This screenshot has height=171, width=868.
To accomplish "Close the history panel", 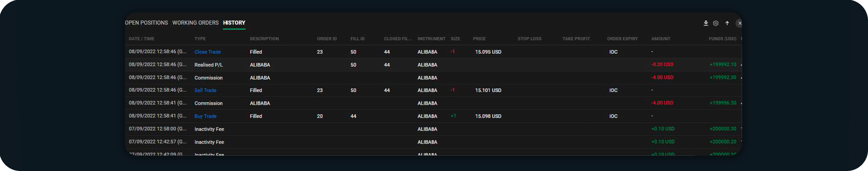I will 740,23.
